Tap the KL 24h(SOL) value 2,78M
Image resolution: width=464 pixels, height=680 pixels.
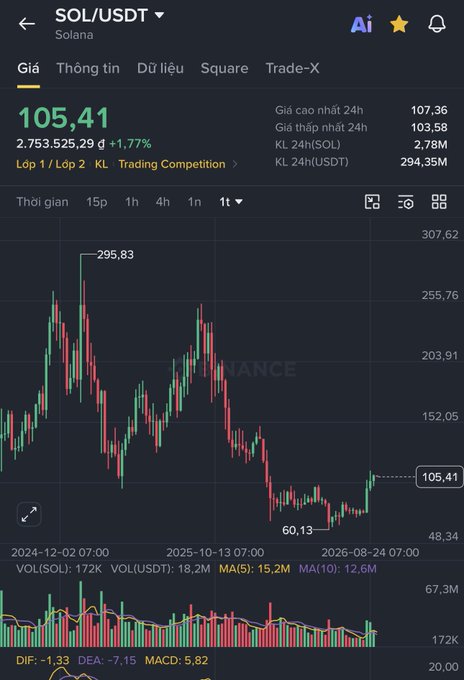(x=431, y=145)
